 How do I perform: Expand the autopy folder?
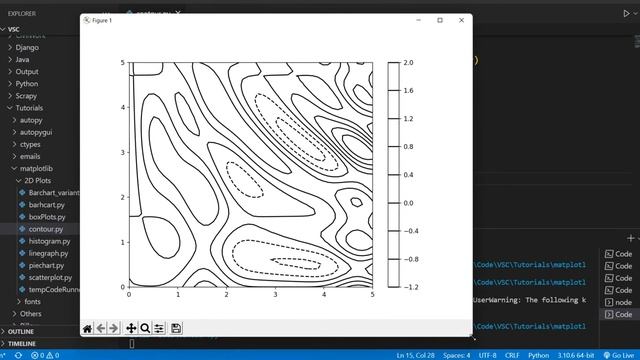[14, 120]
